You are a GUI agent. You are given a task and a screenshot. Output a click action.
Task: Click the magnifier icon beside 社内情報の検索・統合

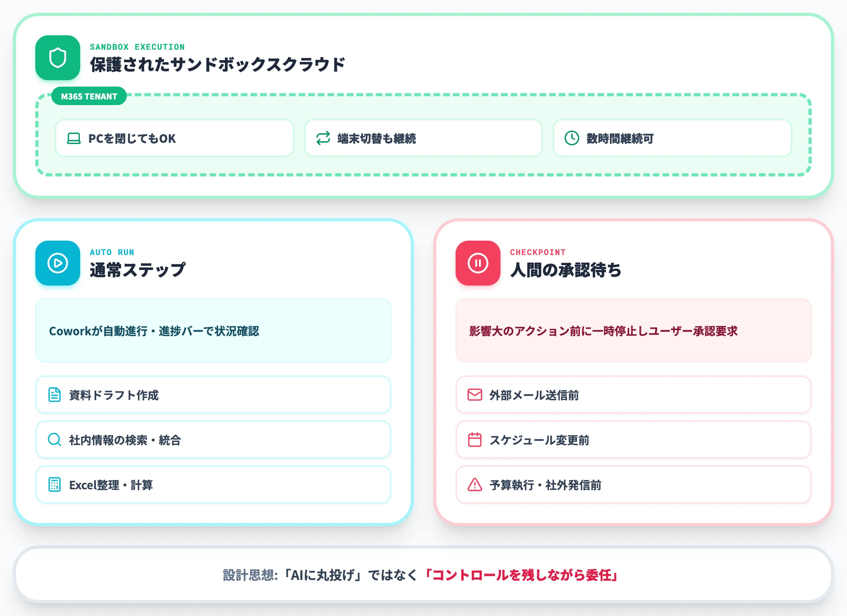(55, 440)
